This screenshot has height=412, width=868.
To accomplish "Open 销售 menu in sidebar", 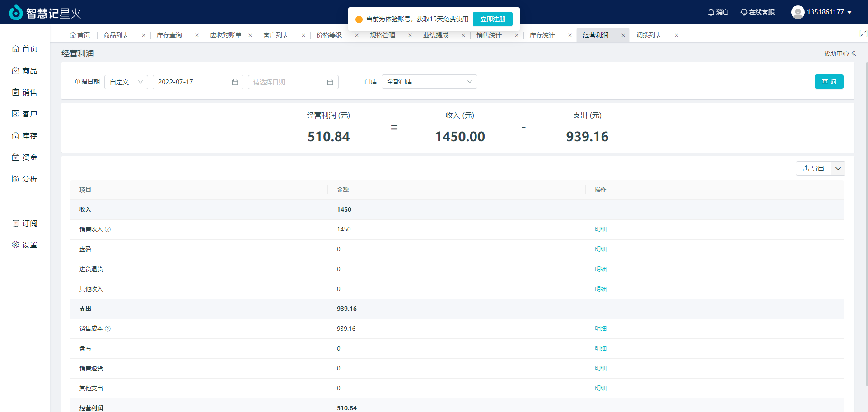I will (25, 92).
